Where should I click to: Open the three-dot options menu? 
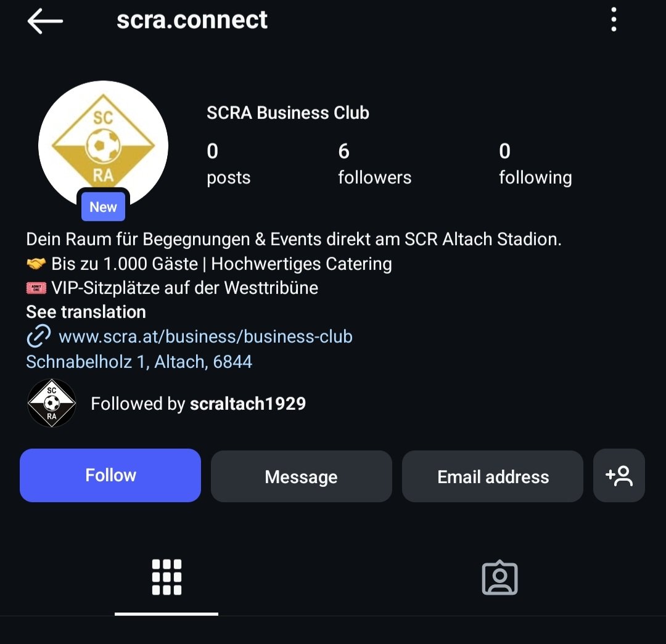tap(614, 20)
